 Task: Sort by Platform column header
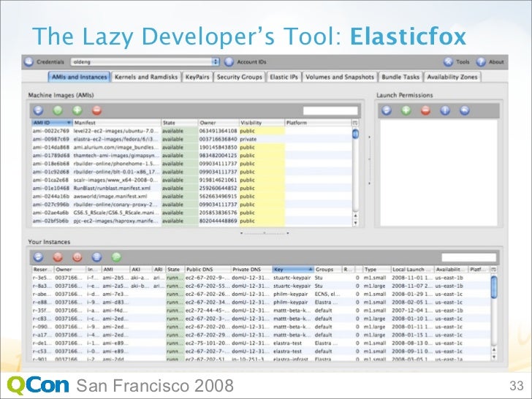click(x=319, y=123)
